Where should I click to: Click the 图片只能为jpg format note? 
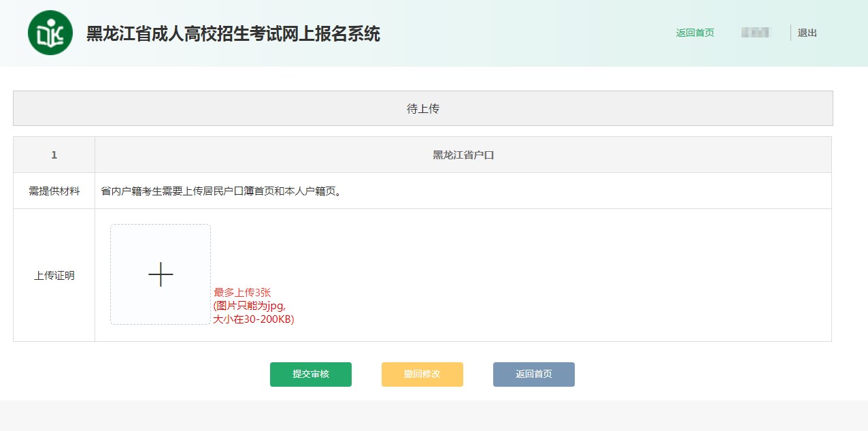click(x=249, y=305)
